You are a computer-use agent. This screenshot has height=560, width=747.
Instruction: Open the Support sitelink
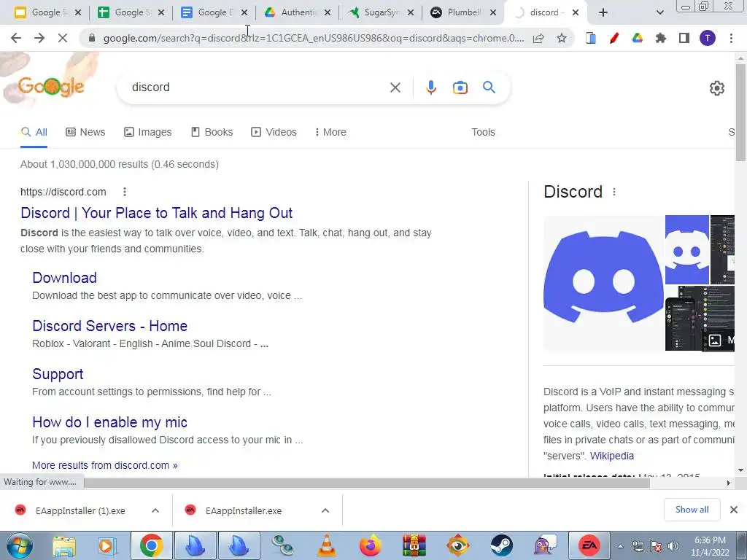(x=58, y=374)
